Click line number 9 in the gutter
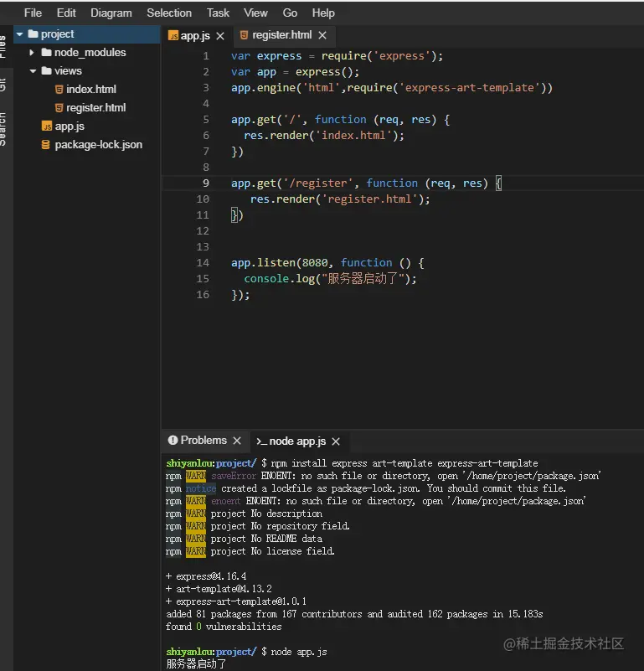 (206, 183)
